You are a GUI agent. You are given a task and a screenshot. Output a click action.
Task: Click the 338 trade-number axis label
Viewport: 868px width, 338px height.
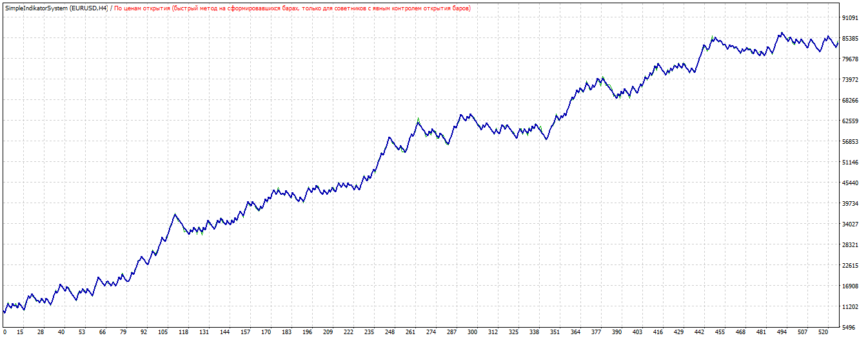point(535,332)
